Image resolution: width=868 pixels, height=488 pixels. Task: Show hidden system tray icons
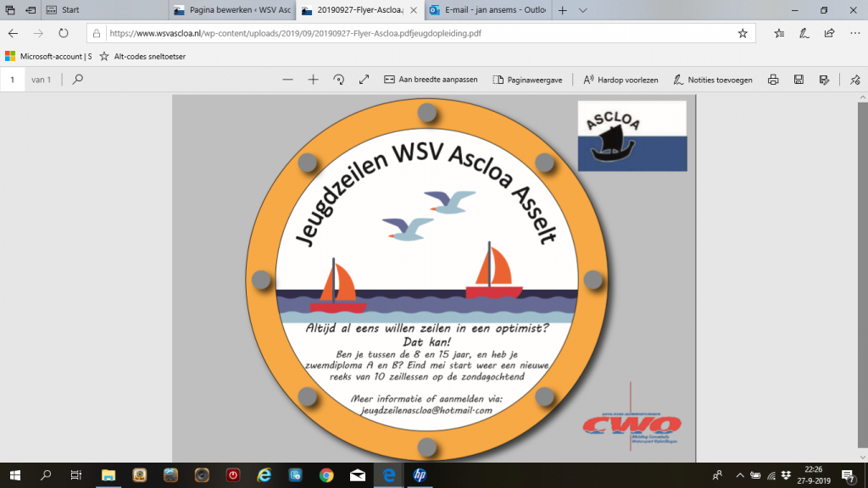point(740,475)
